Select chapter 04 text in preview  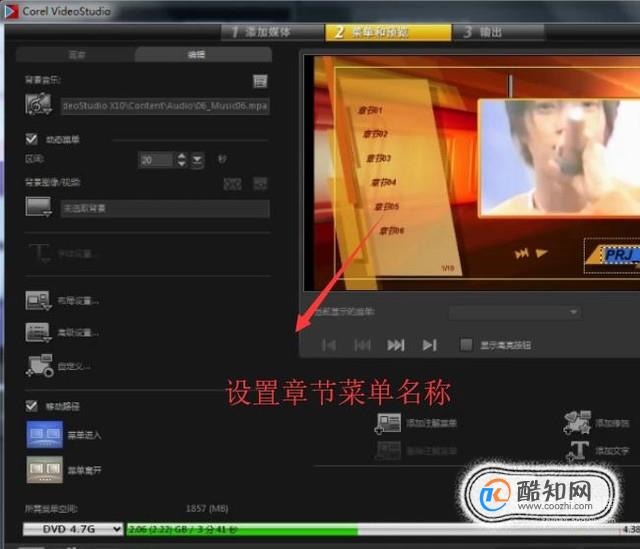[384, 182]
